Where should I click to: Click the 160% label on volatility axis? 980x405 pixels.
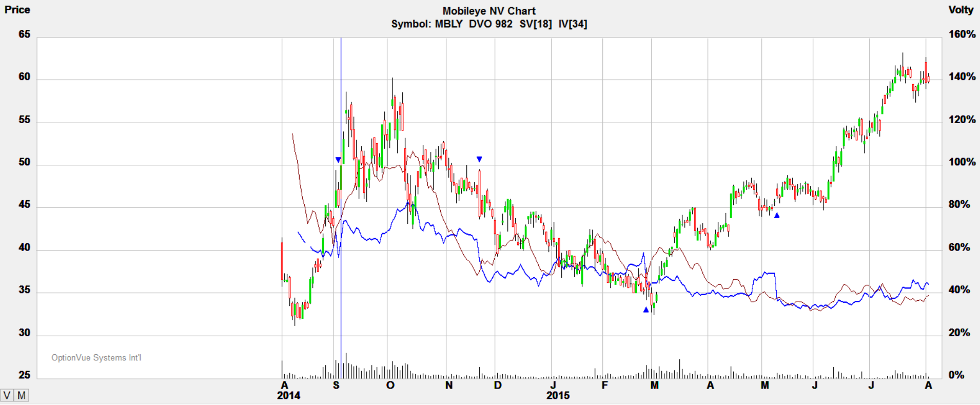click(962, 34)
